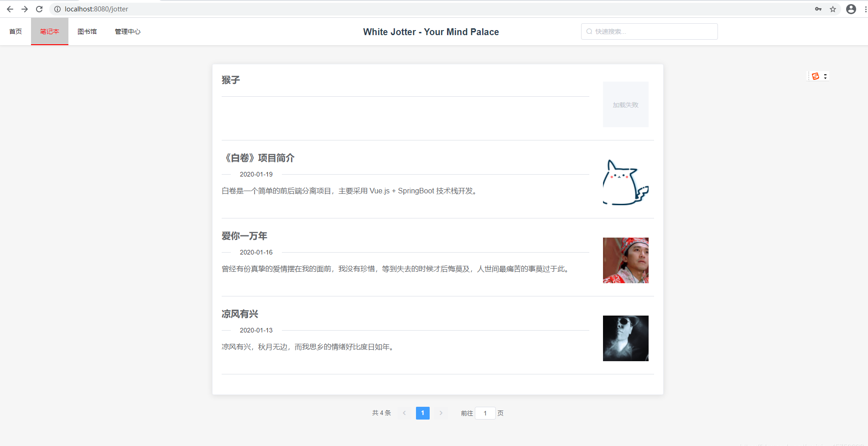Screen dimensions: 868x446
Task: Open the 管理中心 tab
Action: pos(128,31)
